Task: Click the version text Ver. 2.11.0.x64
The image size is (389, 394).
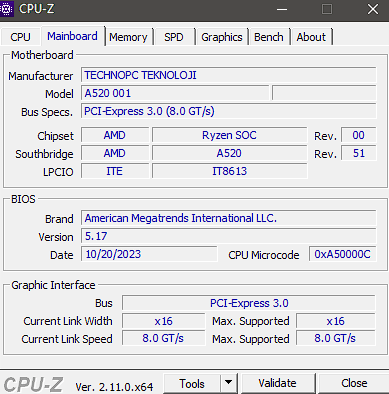Action: pyautogui.click(x=114, y=387)
